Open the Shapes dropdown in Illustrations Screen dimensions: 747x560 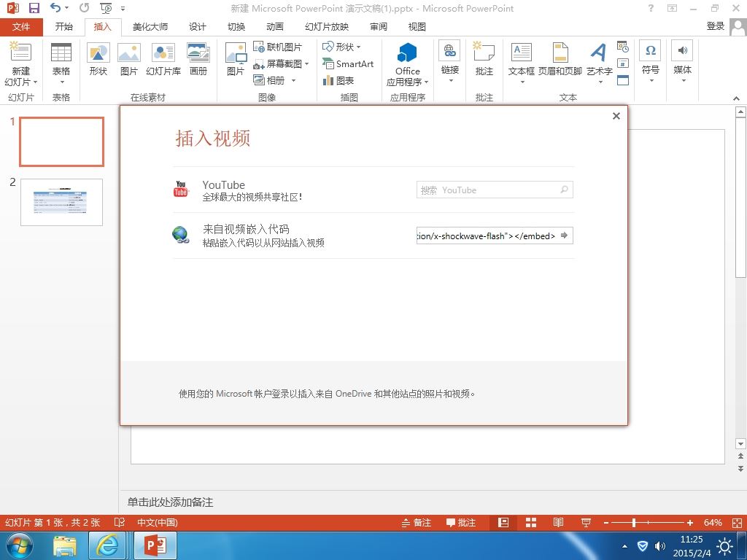coord(341,47)
